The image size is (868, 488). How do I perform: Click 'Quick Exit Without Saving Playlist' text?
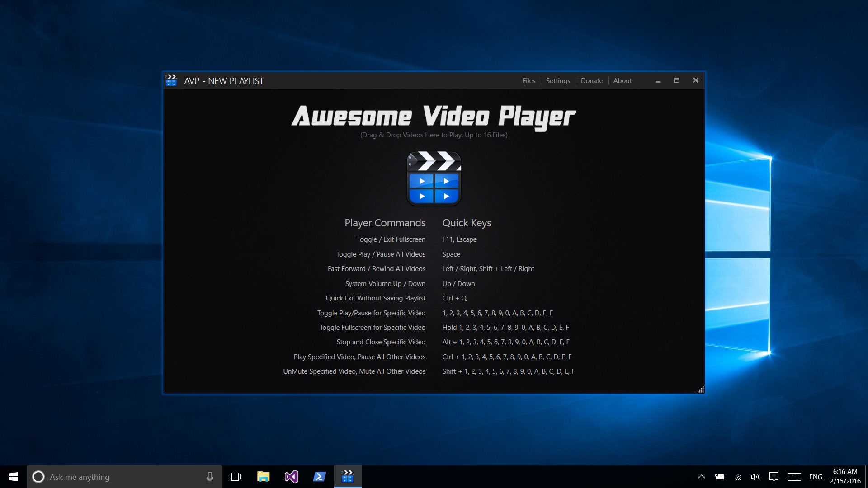(376, 298)
